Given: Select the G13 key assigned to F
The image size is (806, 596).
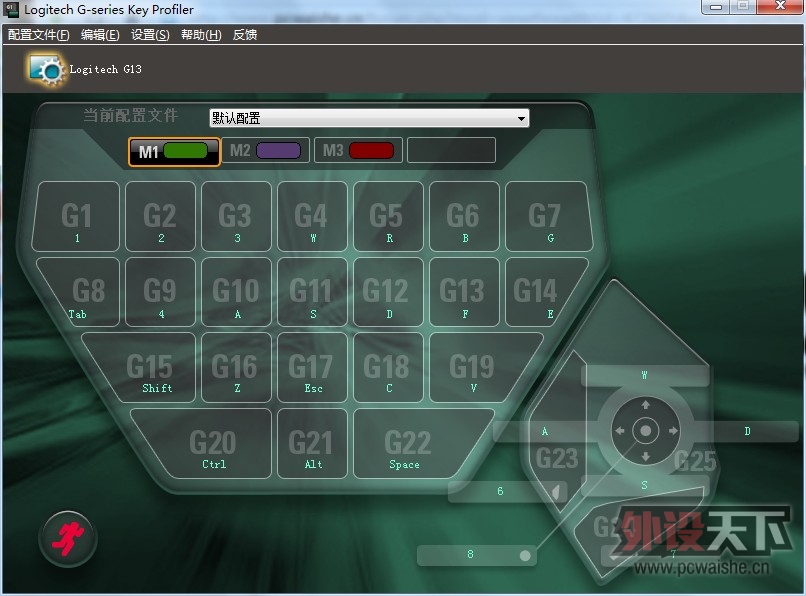Looking at the screenshot, I should [x=465, y=292].
